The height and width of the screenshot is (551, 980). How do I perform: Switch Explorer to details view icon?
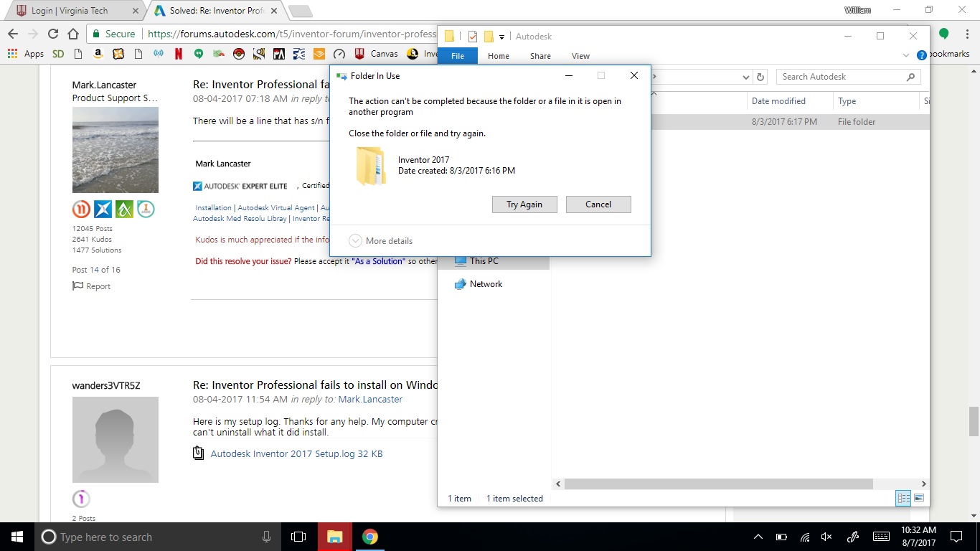904,498
